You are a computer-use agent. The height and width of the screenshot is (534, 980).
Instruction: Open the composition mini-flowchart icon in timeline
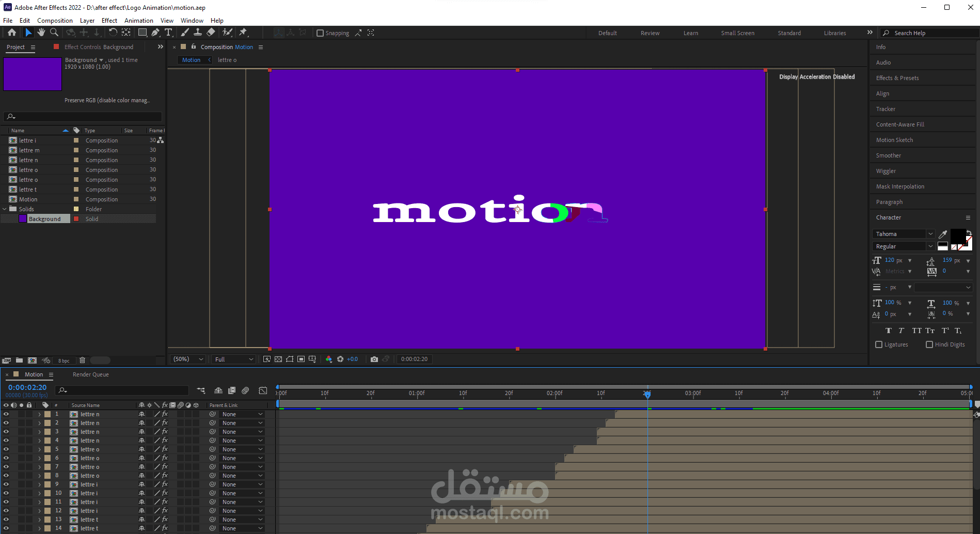[201, 390]
